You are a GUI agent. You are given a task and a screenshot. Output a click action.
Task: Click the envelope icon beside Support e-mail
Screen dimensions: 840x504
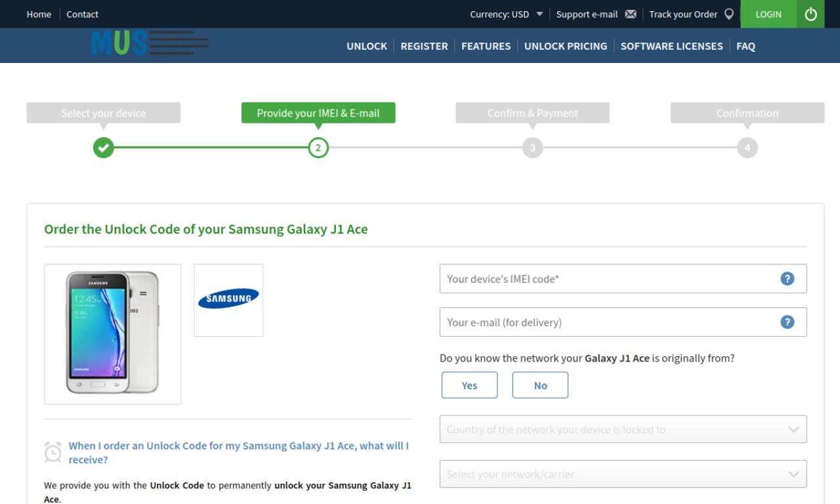point(631,14)
